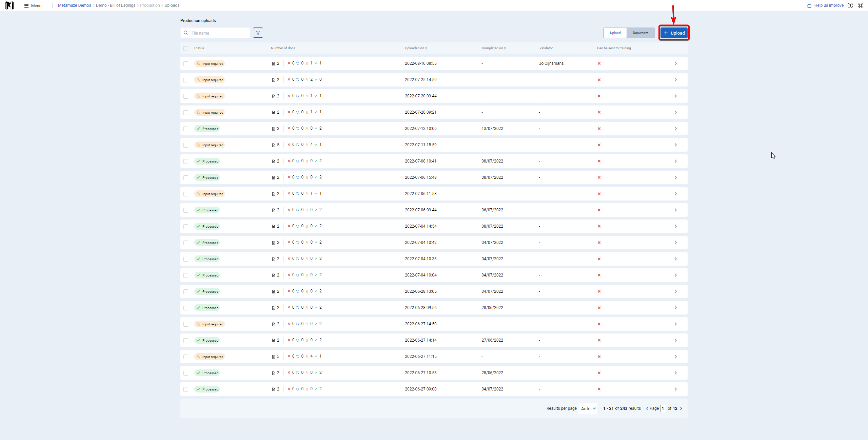Focus the File name search field

[215, 33]
